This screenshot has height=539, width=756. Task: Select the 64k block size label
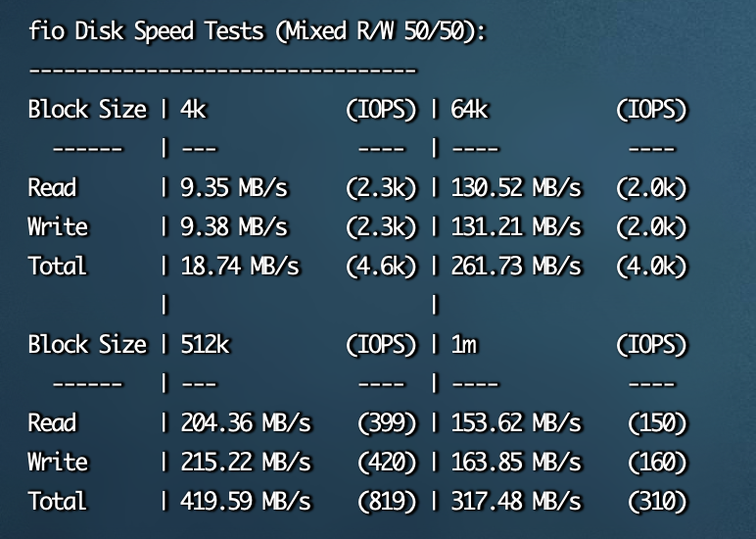[470, 109]
